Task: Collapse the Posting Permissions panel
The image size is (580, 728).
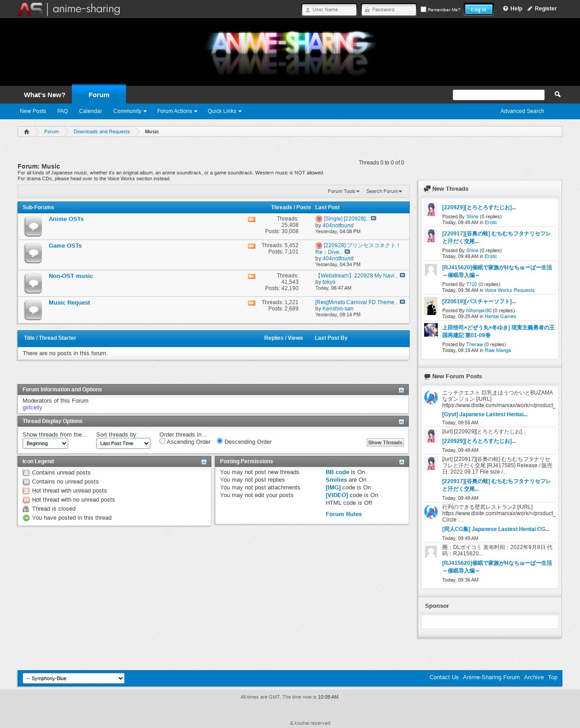Action: pos(402,462)
